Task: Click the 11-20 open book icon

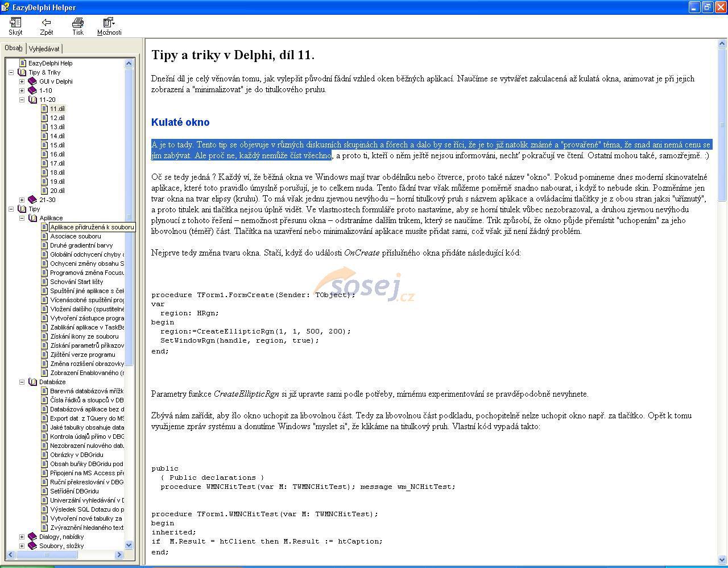Action: pyautogui.click(x=32, y=100)
